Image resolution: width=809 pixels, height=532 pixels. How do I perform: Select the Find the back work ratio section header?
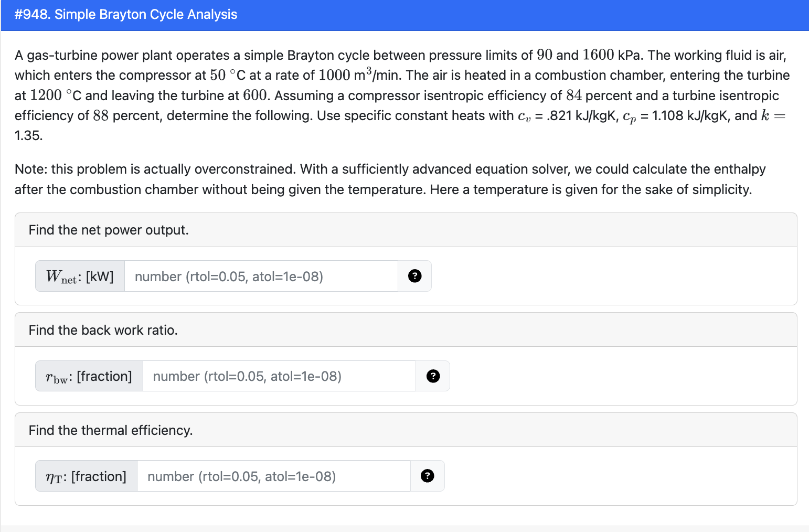[103, 329]
